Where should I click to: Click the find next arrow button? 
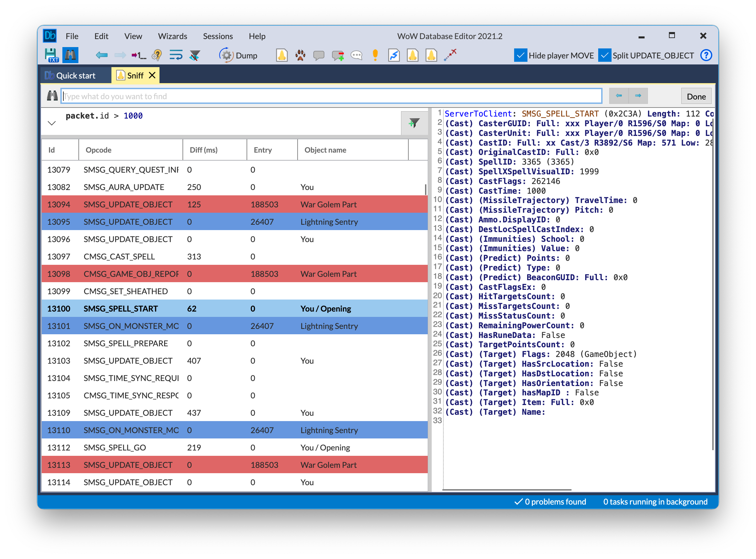click(638, 96)
